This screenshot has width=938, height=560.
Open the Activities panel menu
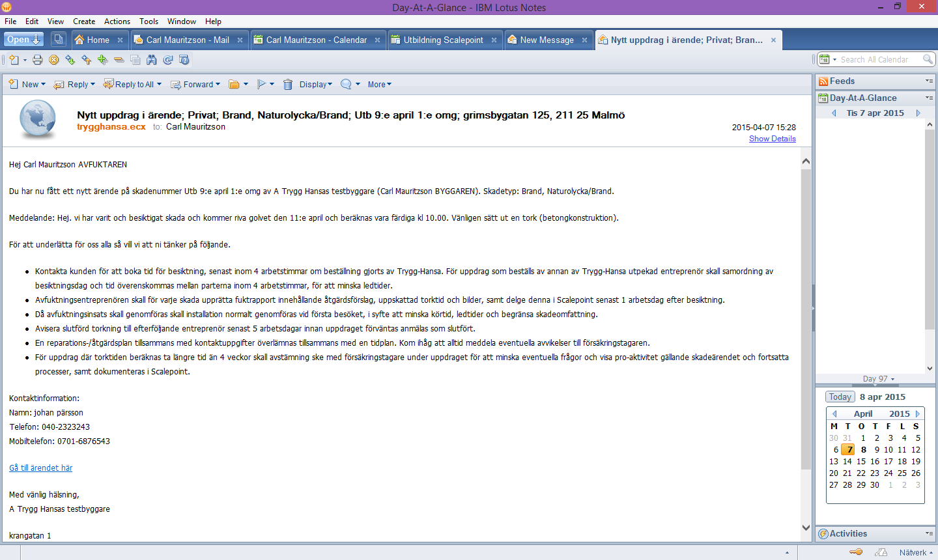(x=929, y=534)
